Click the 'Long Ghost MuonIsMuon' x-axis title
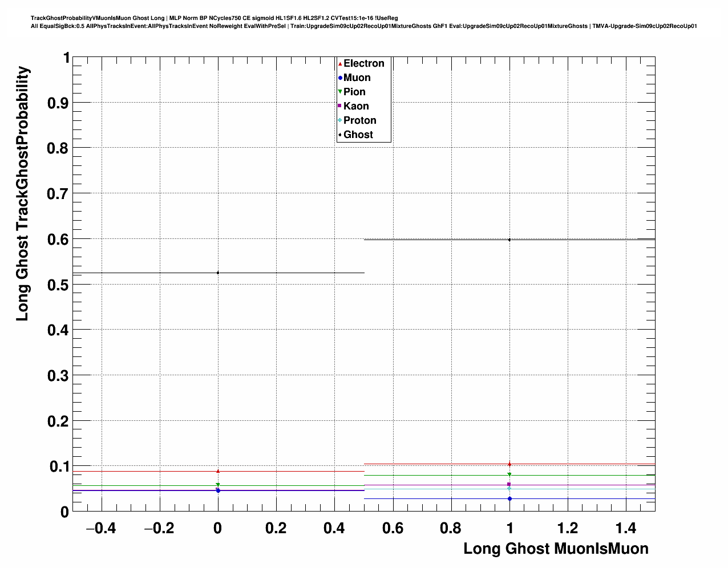728x568 pixels. [x=556, y=549]
